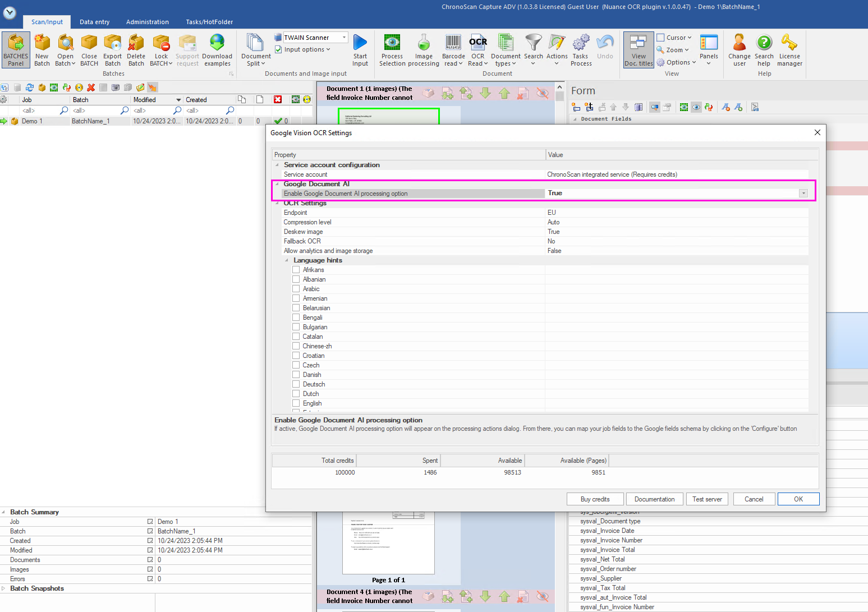868x612 pixels.
Task: Select the Document 1 thumbnail
Action: (x=388, y=116)
